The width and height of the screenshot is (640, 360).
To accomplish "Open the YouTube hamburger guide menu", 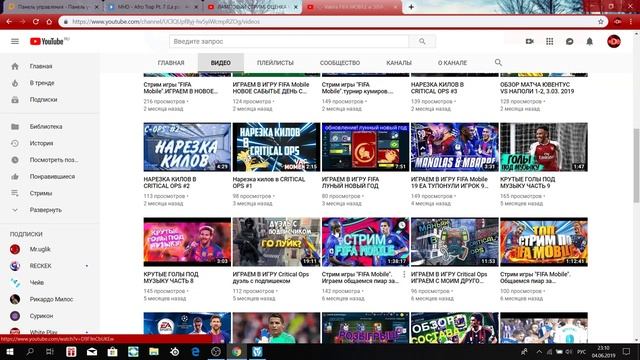I will (x=15, y=41).
